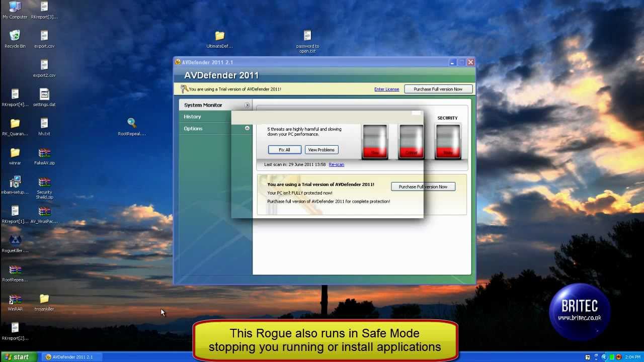Click the Start button

tap(19, 357)
